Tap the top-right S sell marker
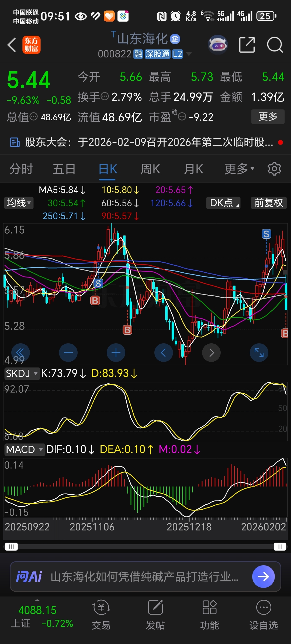The height and width of the screenshot is (644, 291). tap(266, 234)
